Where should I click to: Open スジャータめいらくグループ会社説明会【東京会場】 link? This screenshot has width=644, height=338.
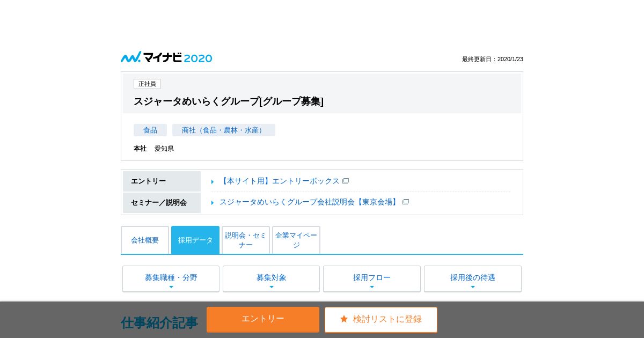tap(309, 202)
